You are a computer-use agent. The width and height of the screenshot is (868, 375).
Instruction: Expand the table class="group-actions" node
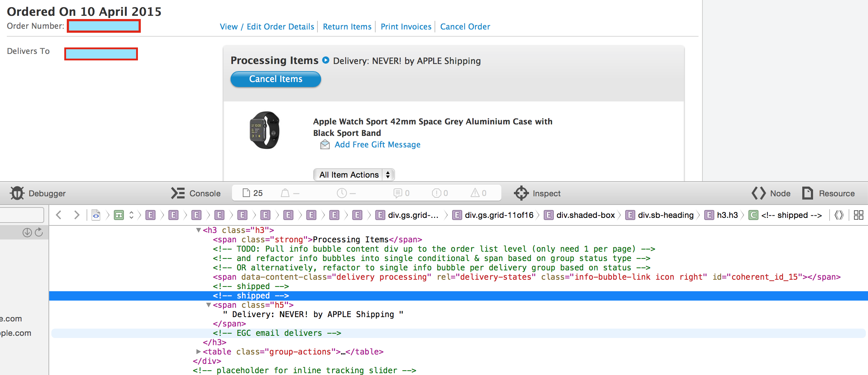click(x=198, y=352)
